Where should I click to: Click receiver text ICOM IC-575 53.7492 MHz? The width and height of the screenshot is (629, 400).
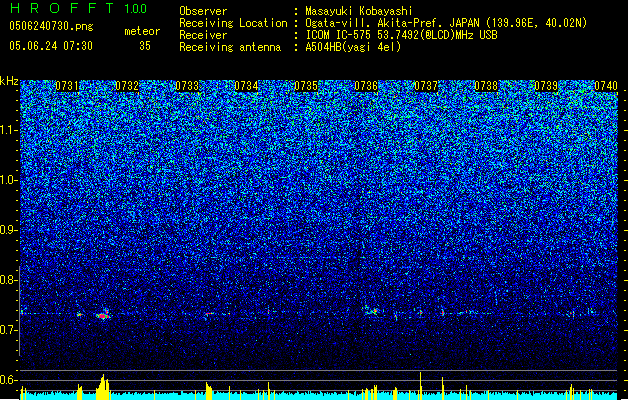tap(401, 35)
